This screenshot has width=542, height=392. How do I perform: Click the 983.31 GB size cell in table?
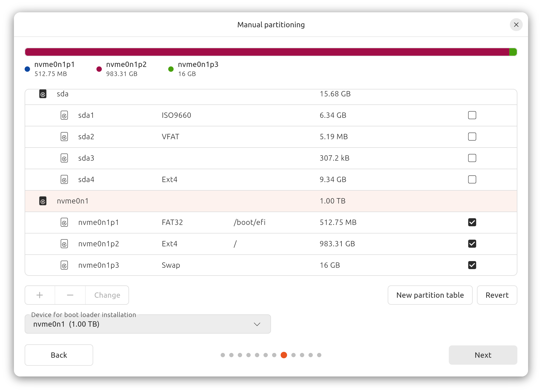tap(337, 244)
